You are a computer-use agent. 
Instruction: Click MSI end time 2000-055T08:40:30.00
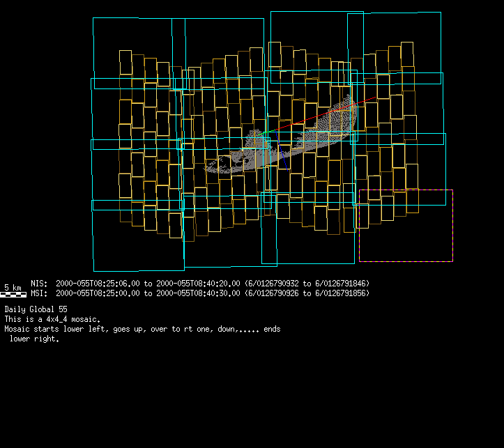point(197,293)
